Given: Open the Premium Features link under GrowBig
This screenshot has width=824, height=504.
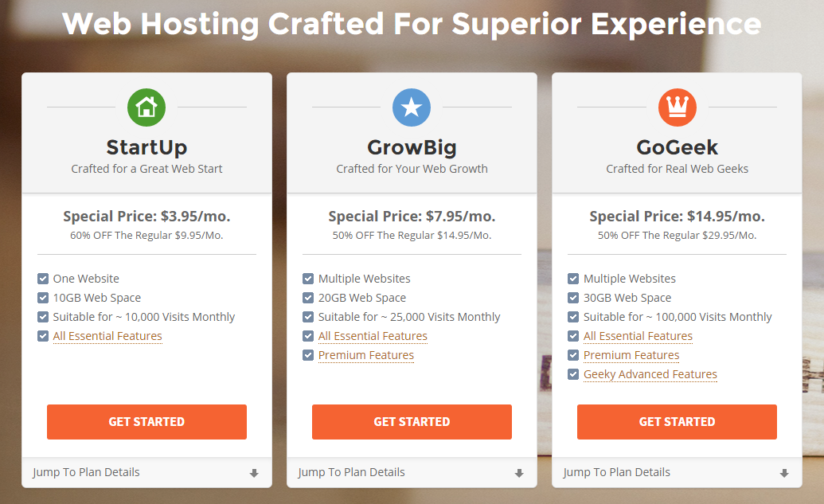Looking at the screenshot, I should (366, 355).
